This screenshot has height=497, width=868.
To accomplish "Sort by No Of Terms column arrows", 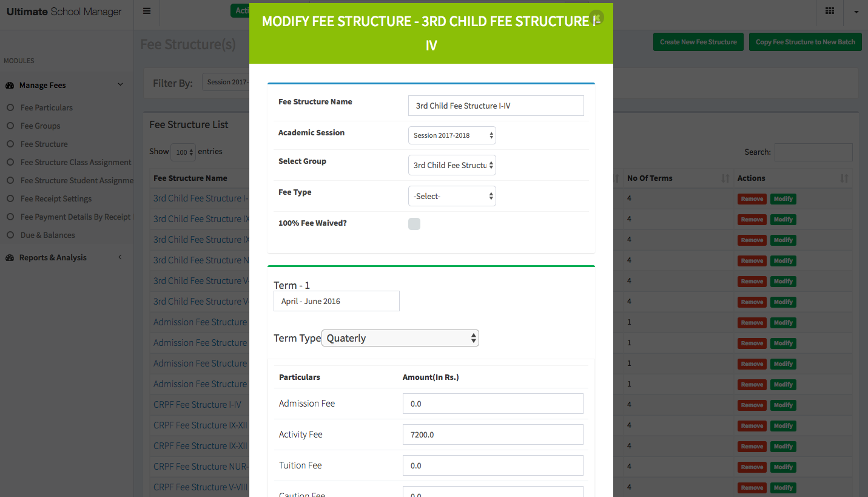I will pos(725,178).
